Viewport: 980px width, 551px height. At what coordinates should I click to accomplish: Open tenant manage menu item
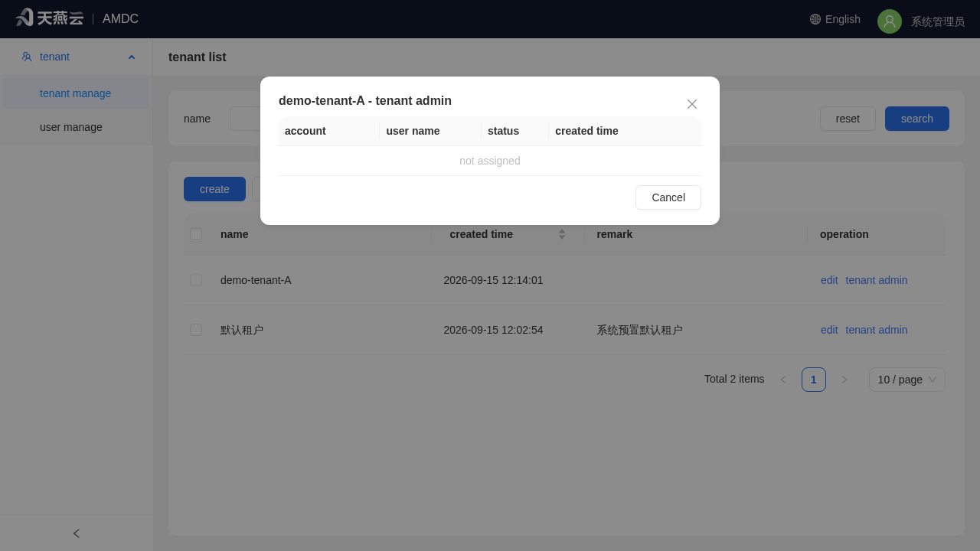(77, 93)
